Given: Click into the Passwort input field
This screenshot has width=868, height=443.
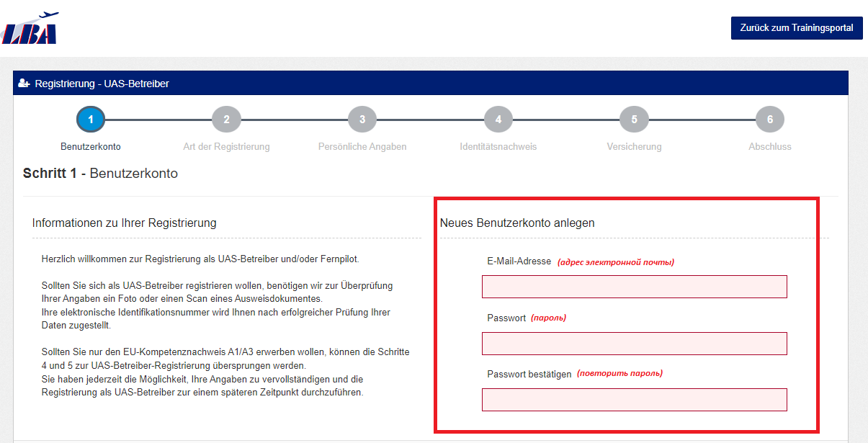Looking at the screenshot, I should point(634,344).
